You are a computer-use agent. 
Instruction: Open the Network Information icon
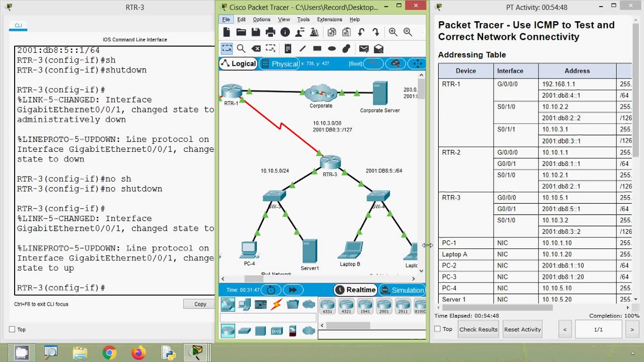coord(285,32)
